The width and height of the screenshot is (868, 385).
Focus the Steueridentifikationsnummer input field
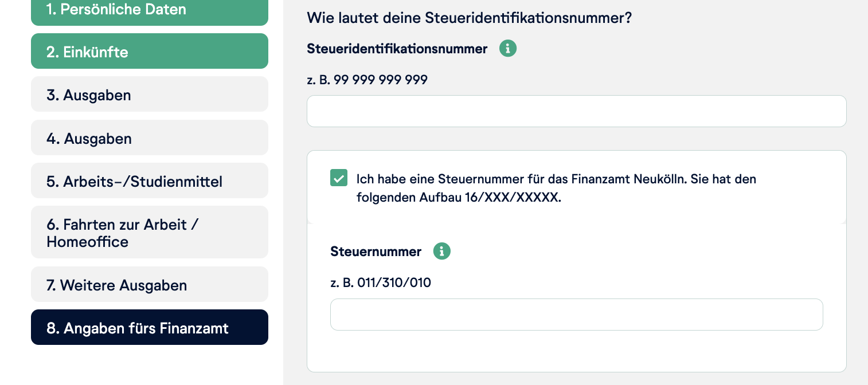pos(576,111)
